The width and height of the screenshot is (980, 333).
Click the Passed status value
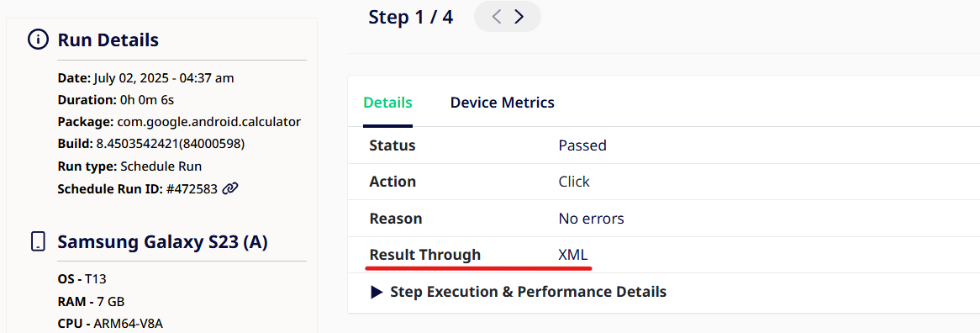[x=582, y=145]
